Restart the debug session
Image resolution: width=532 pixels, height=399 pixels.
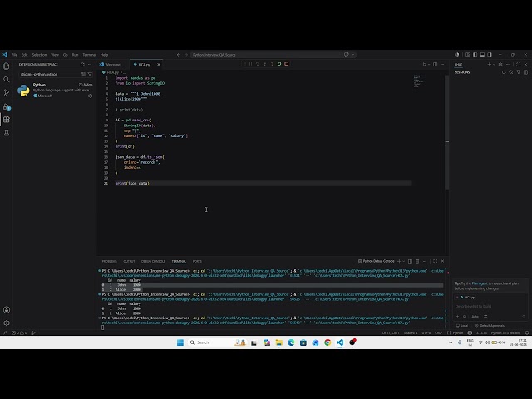pos(279,64)
